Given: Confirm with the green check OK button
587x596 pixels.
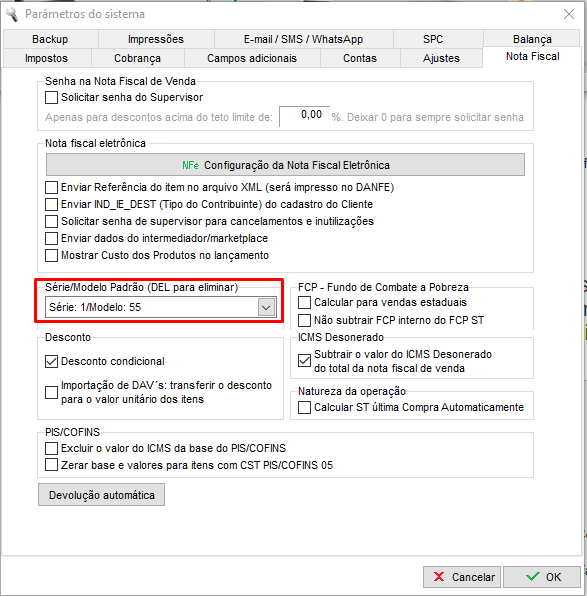Looking at the screenshot, I should click(x=542, y=577).
